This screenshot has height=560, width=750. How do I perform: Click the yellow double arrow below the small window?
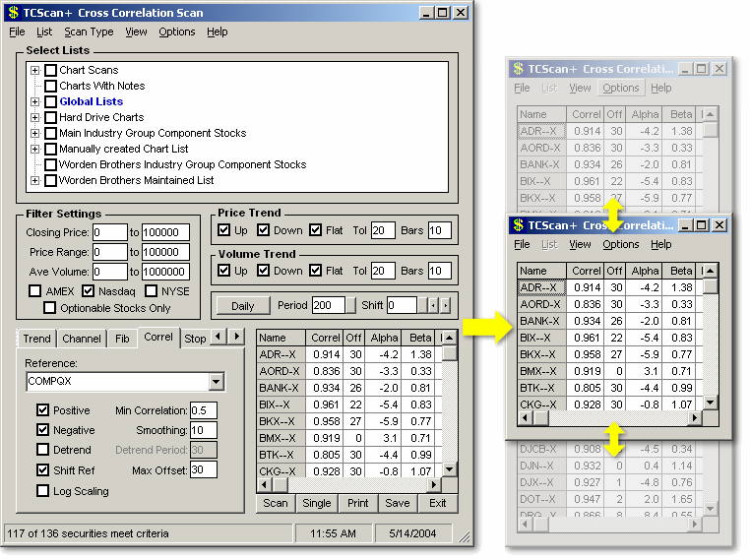614,439
